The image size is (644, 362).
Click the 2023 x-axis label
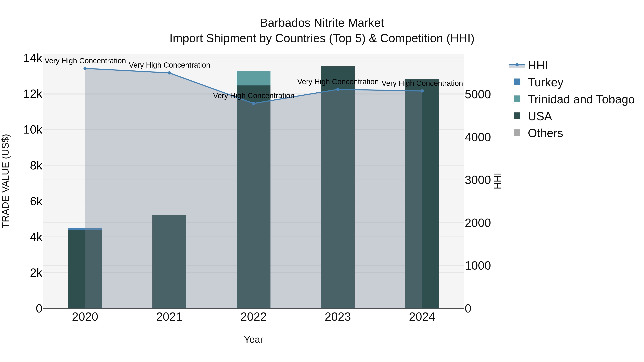tap(338, 317)
